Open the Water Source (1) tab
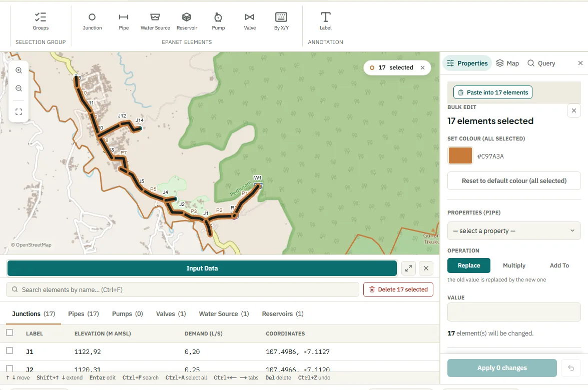 tap(224, 314)
